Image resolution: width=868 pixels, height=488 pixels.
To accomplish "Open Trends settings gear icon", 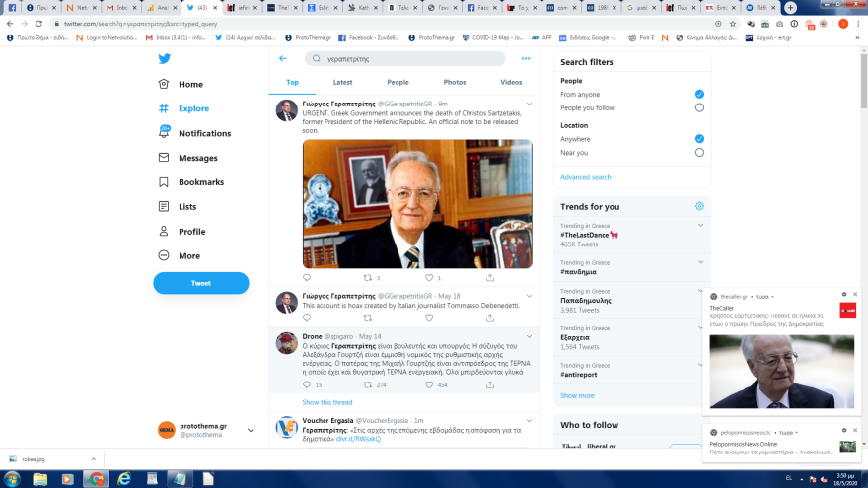I will click(699, 206).
